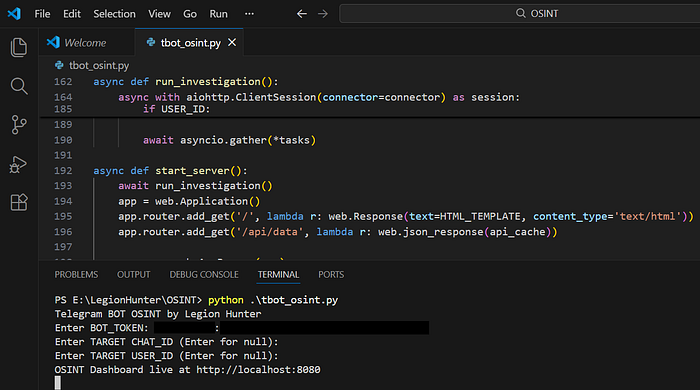Open the Run menu

[x=219, y=14]
